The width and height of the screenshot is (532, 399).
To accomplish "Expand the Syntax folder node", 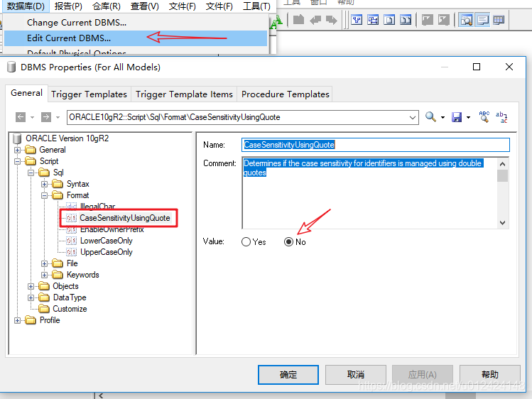I will pos(45,184).
